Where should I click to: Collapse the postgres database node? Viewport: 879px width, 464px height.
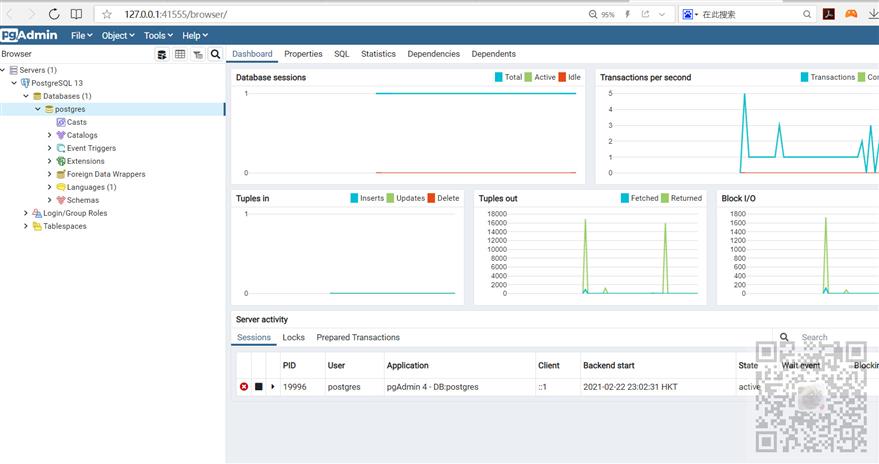[38, 109]
